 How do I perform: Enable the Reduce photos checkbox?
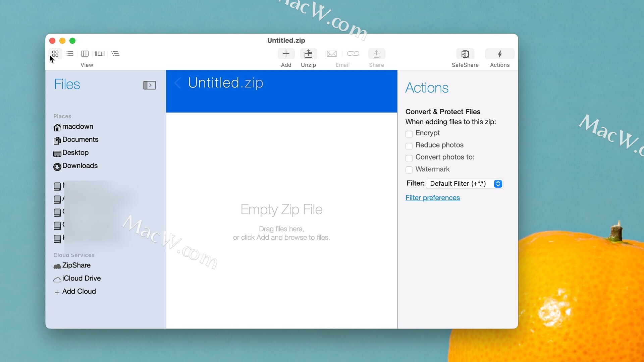(409, 146)
